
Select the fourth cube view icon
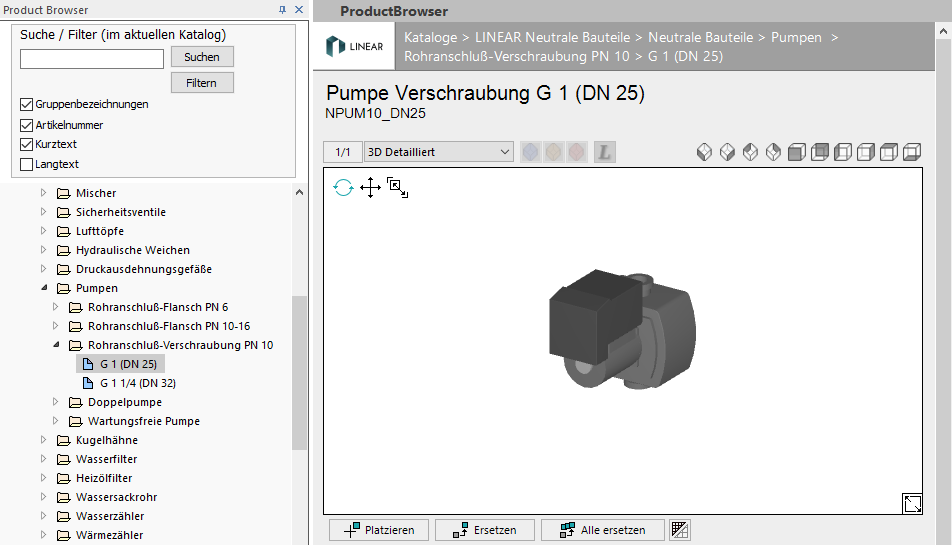click(866, 152)
